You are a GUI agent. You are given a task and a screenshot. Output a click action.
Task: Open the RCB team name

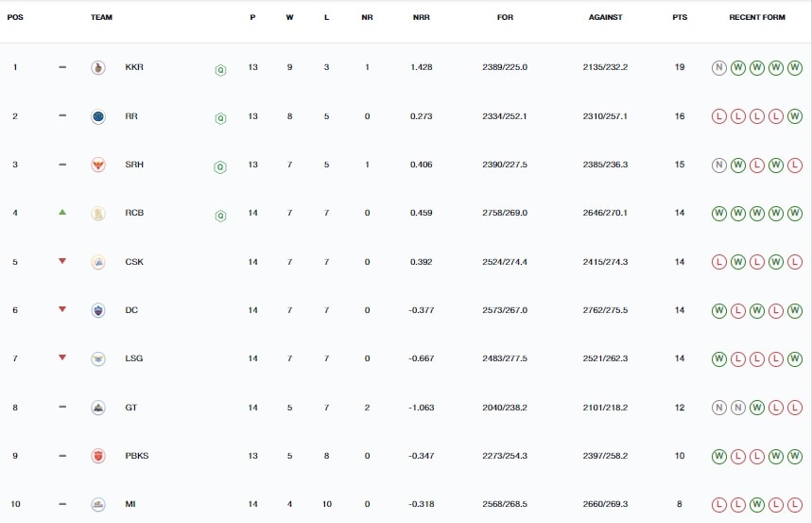click(134, 213)
